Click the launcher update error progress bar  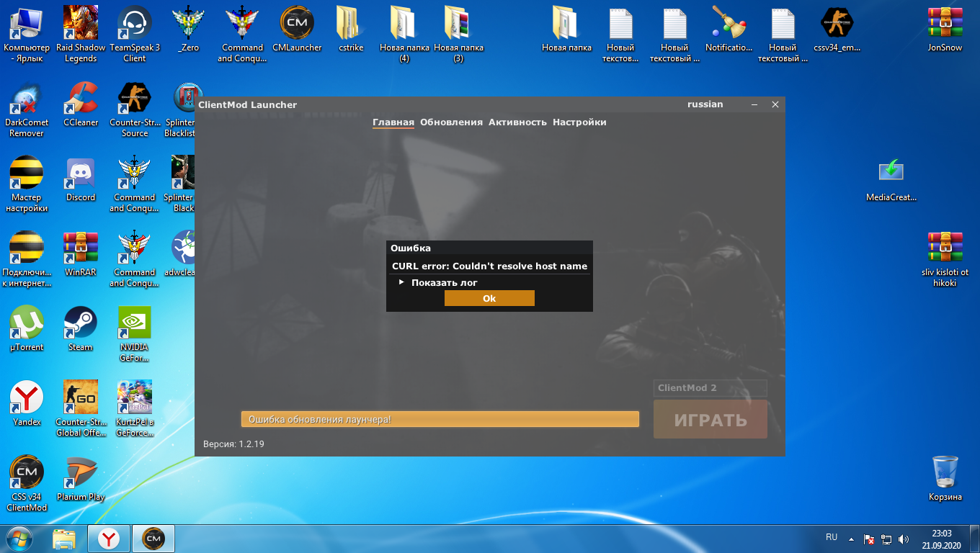(x=440, y=419)
